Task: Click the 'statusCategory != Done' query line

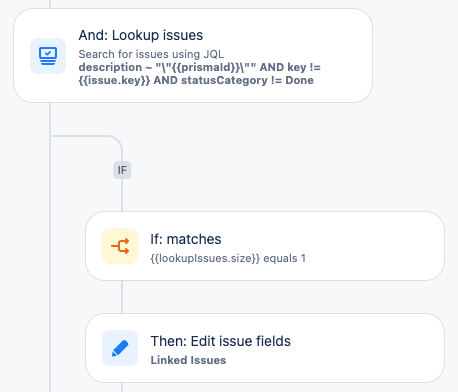Action: pyautogui.click(x=233, y=80)
